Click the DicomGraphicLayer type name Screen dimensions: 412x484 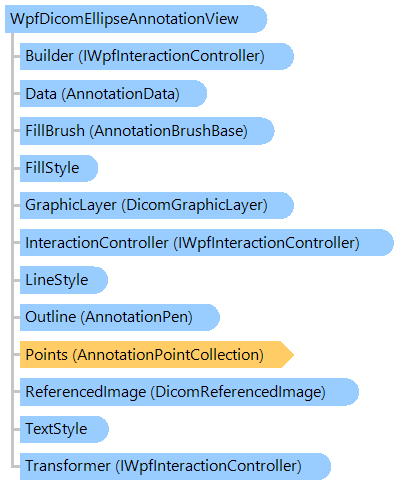(x=195, y=205)
